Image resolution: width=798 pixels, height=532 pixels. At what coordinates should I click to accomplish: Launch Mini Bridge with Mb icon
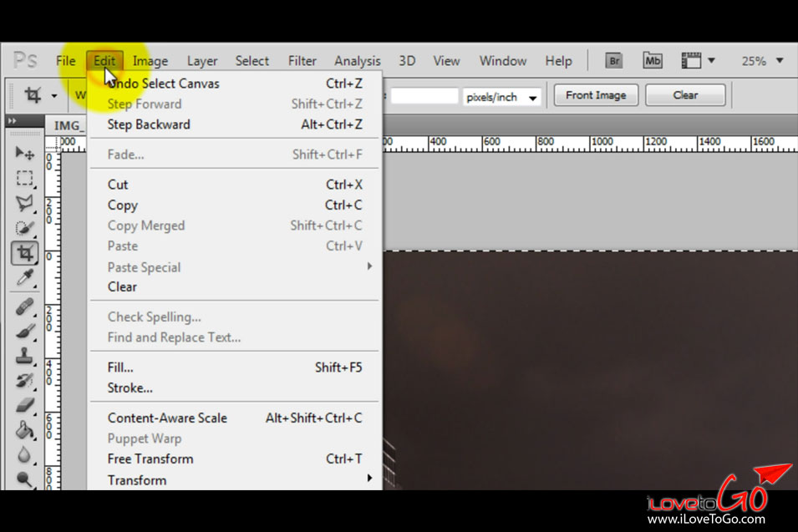(x=653, y=61)
